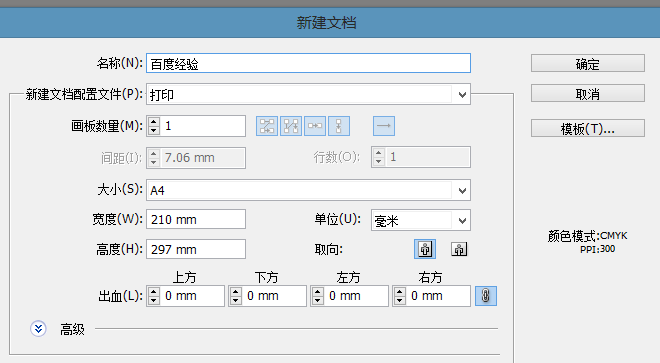Open the 单位 units dropdown showing 毫米
This screenshot has width=660, height=363.
point(421,220)
